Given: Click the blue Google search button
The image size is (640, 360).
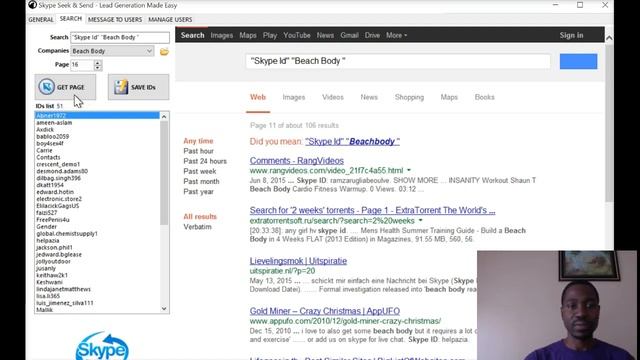Looking at the screenshot, I should tap(578, 61).
